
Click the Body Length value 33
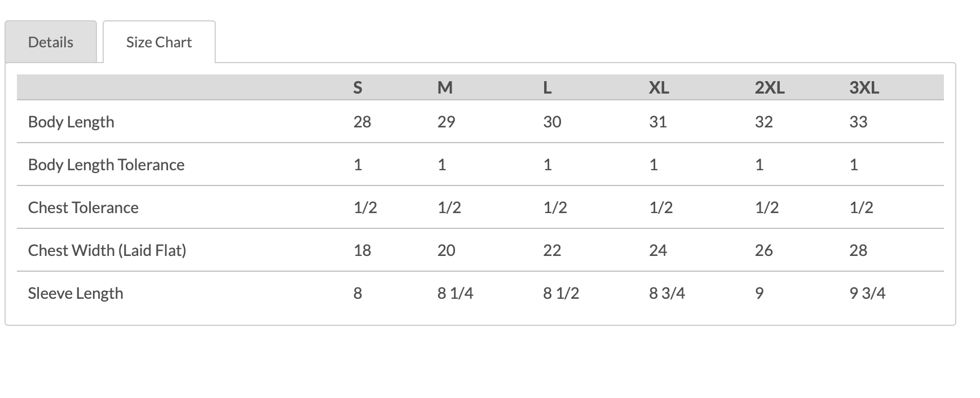[x=858, y=122]
